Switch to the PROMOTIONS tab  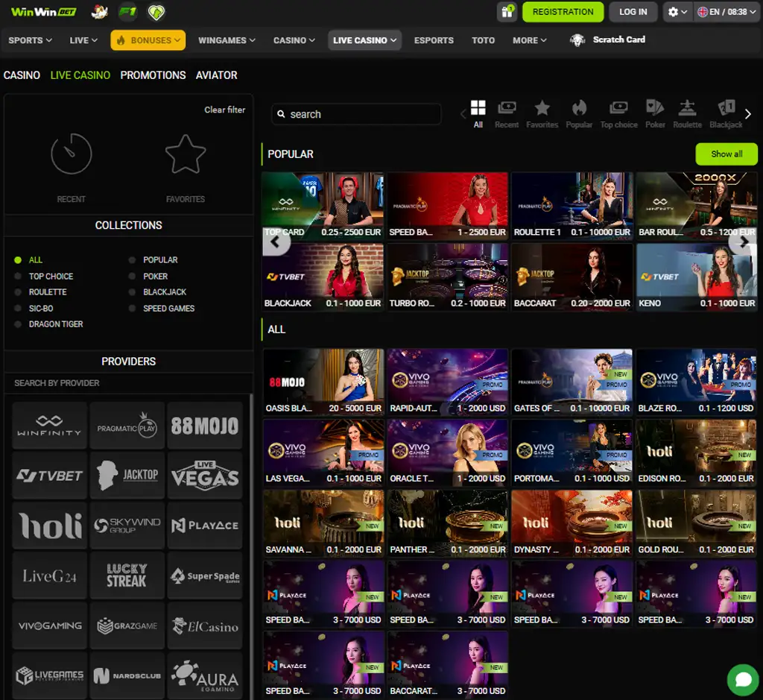tap(153, 75)
